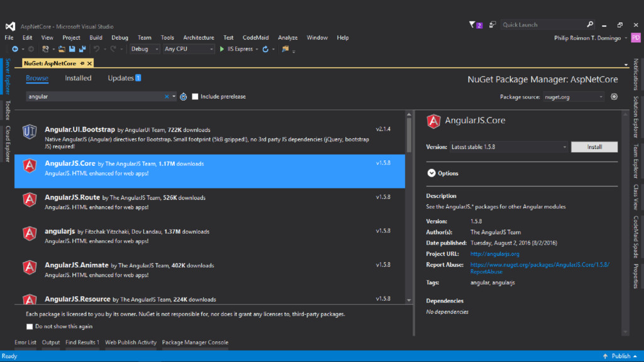Screen dimensions: 644x362
Task: Open the Package Manager Console tab
Action: (195, 343)
